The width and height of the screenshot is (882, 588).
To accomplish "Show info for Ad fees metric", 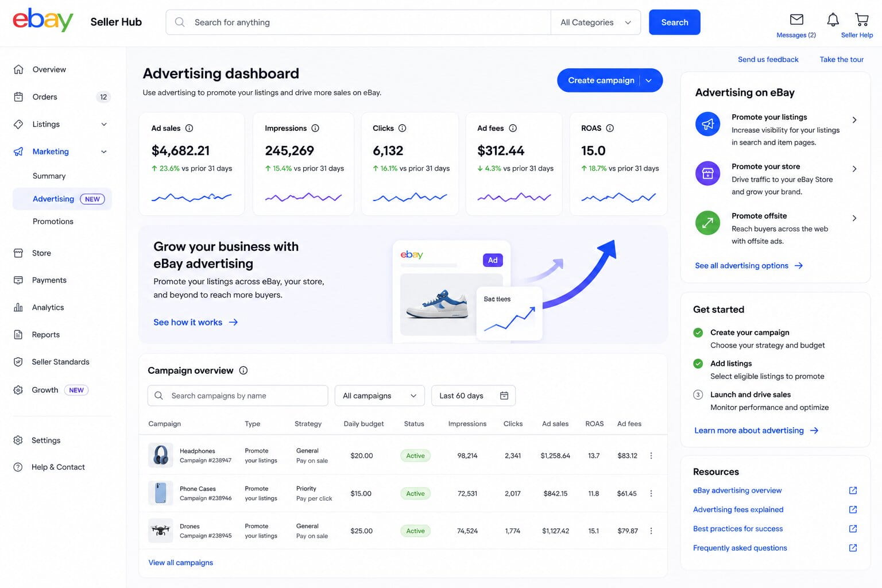I will click(513, 128).
